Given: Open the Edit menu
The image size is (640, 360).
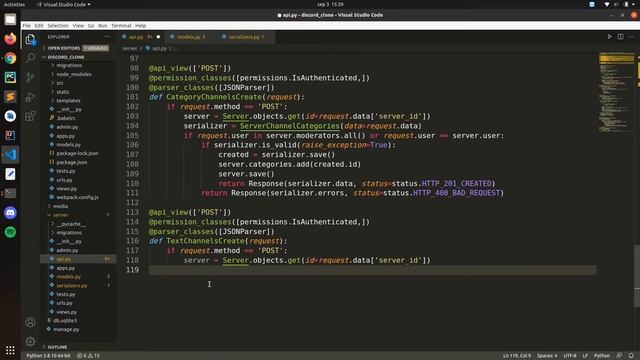Looking at the screenshot, I should [x=39, y=25].
